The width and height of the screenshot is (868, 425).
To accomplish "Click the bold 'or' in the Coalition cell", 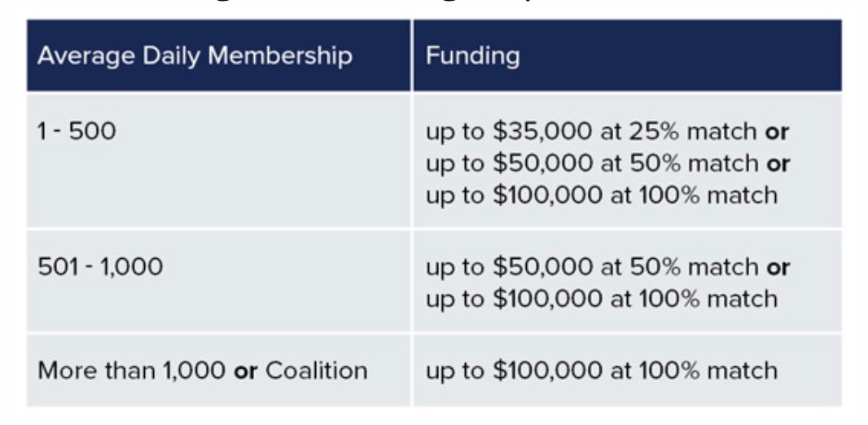I will pyautogui.click(x=246, y=371).
